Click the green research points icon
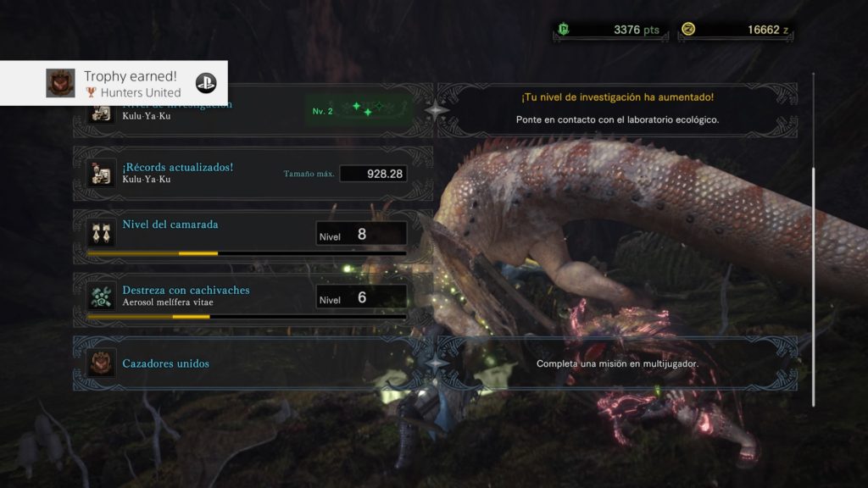Viewport: 868px width, 488px height. 564,30
